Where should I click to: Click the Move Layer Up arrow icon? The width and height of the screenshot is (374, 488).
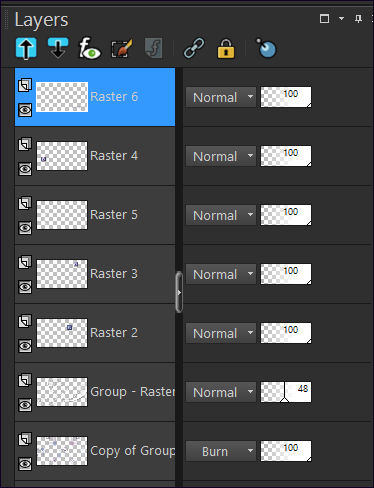(26, 49)
